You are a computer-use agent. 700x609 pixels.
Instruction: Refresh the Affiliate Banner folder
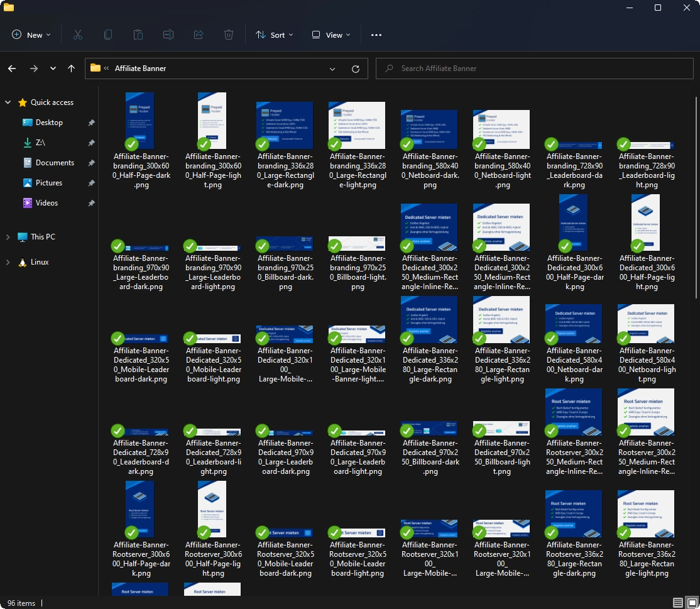tap(356, 69)
